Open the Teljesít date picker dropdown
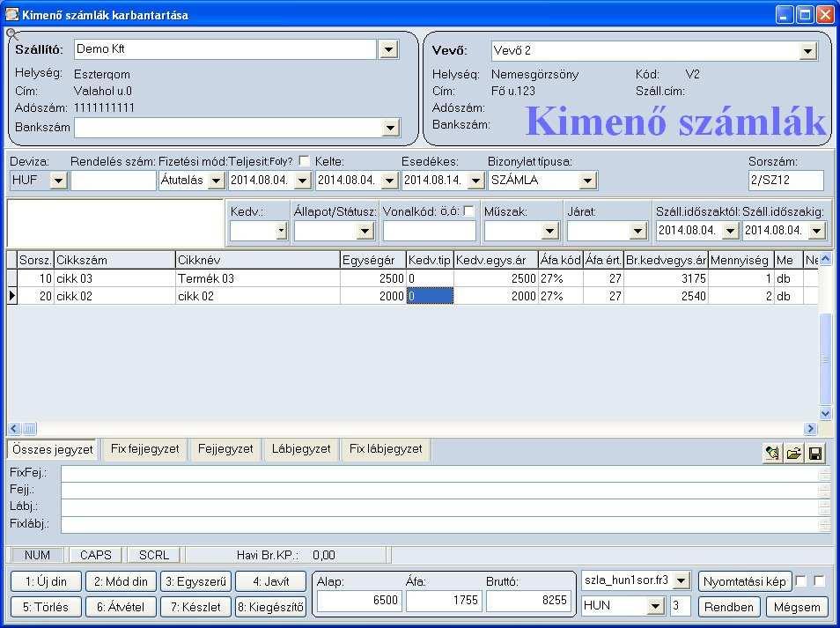Viewport: 840px width, 628px height. click(303, 181)
